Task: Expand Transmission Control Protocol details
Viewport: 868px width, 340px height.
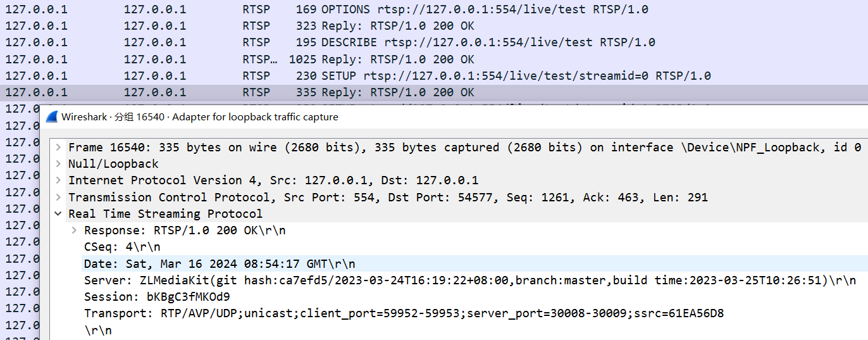Action: pyautogui.click(x=58, y=198)
